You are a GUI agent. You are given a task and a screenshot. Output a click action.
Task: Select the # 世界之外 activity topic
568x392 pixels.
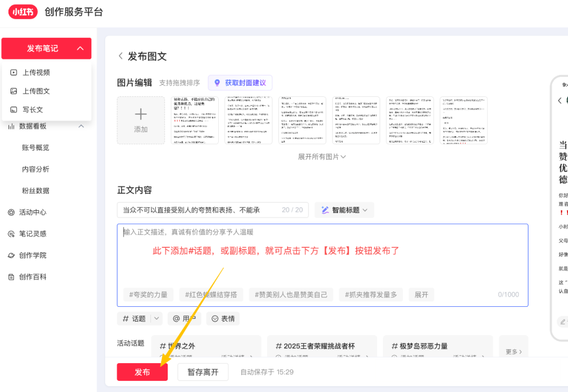pyautogui.click(x=206, y=346)
